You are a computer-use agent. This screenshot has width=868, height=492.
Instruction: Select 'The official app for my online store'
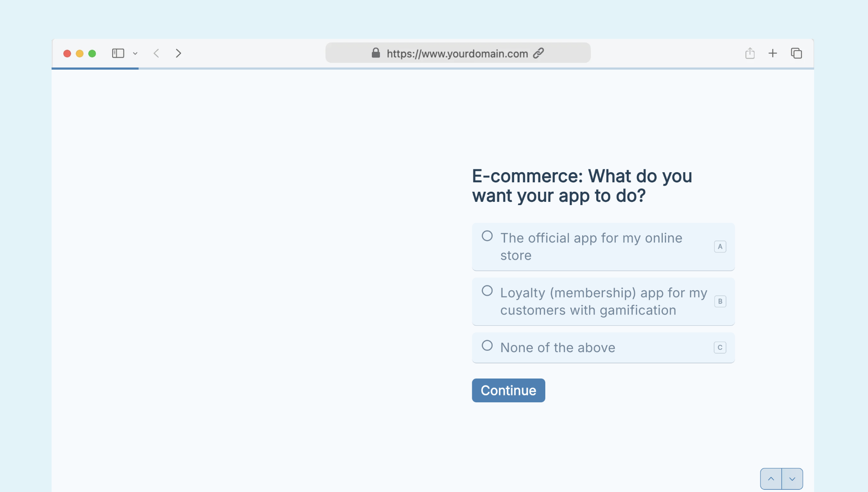603,246
